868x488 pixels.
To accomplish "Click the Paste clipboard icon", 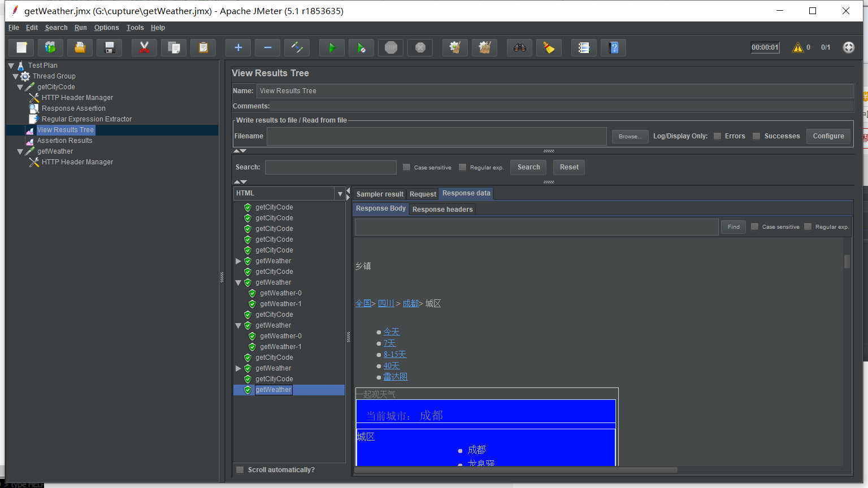I will click(x=203, y=47).
